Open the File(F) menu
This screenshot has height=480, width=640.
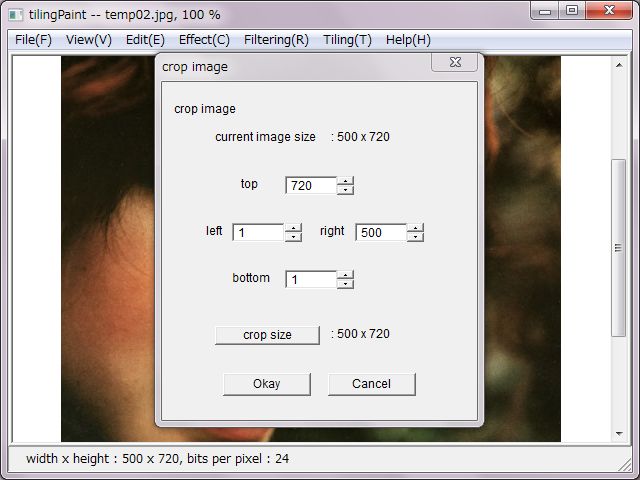click(x=33, y=40)
